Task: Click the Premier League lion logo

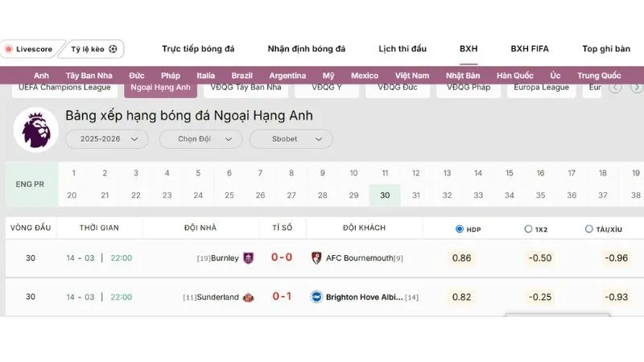Action: pos(36,130)
